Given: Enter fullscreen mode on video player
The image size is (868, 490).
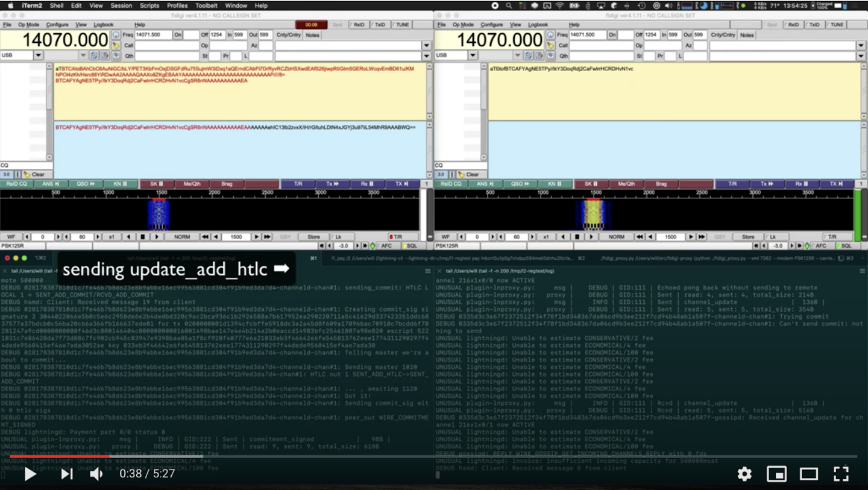Looking at the screenshot, I should [x=841, y=474].
